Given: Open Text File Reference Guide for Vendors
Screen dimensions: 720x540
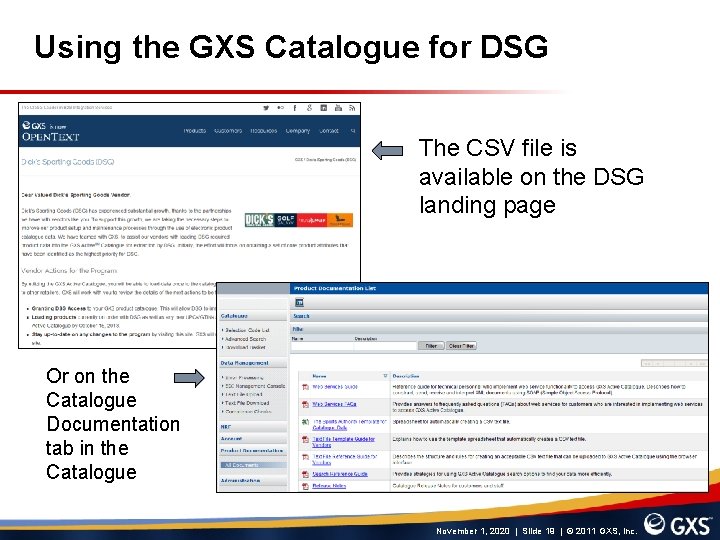Looking at the screenshot, I should 344,459.
